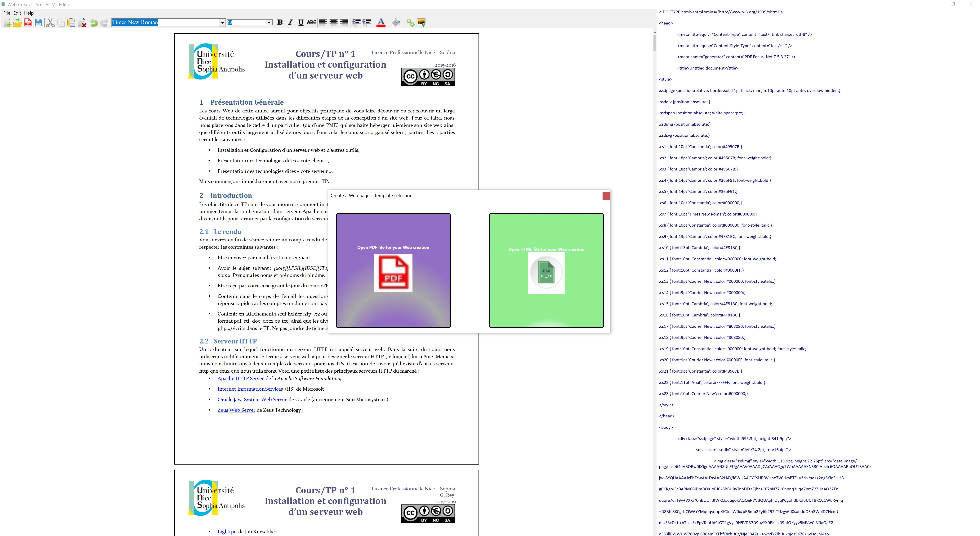Open the File menu

pos(7,13)
